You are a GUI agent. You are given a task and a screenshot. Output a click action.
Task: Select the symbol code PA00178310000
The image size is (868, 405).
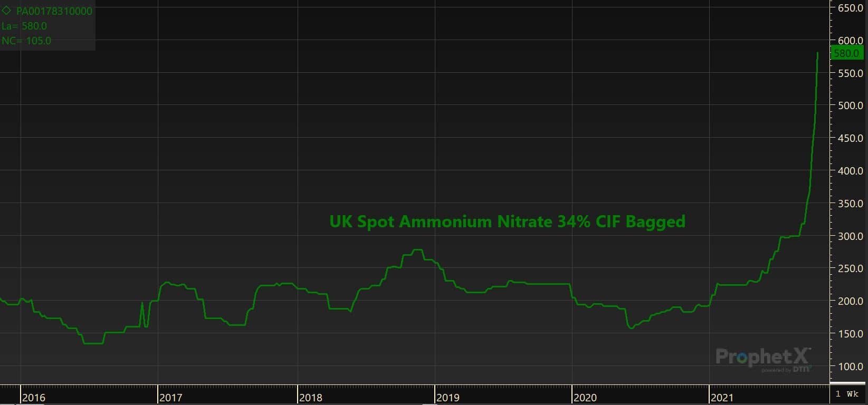54,11
